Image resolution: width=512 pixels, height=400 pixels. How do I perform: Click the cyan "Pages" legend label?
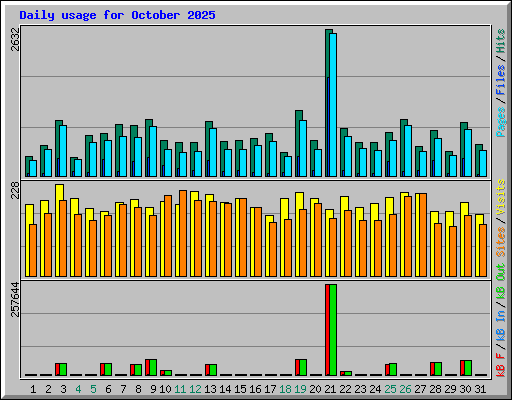[501, 122]
